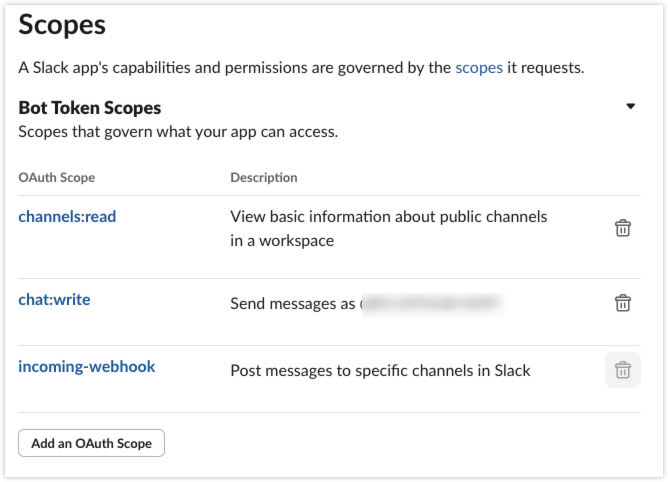Click the Add an OAuth Scope button
668x482 pixels.
point(91,443)
